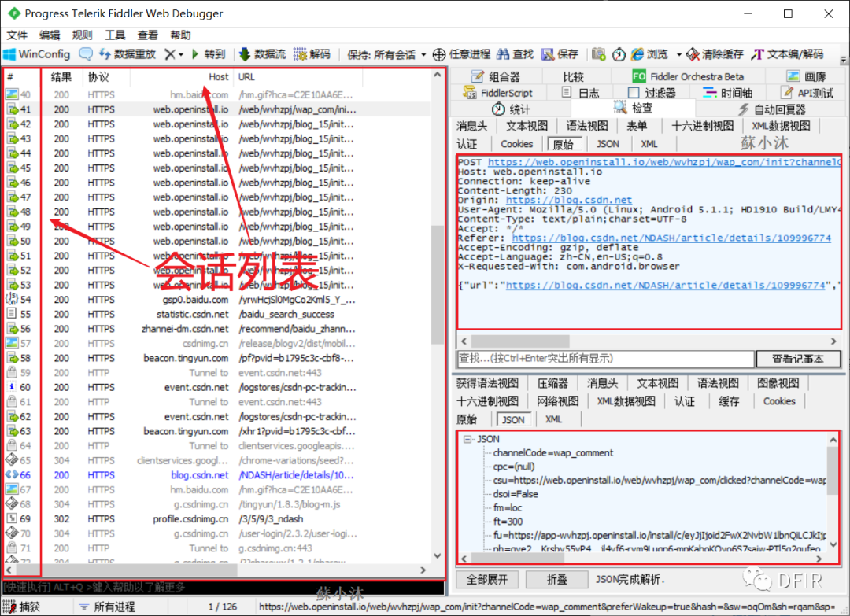Click 折叠 collapse button

556,579
